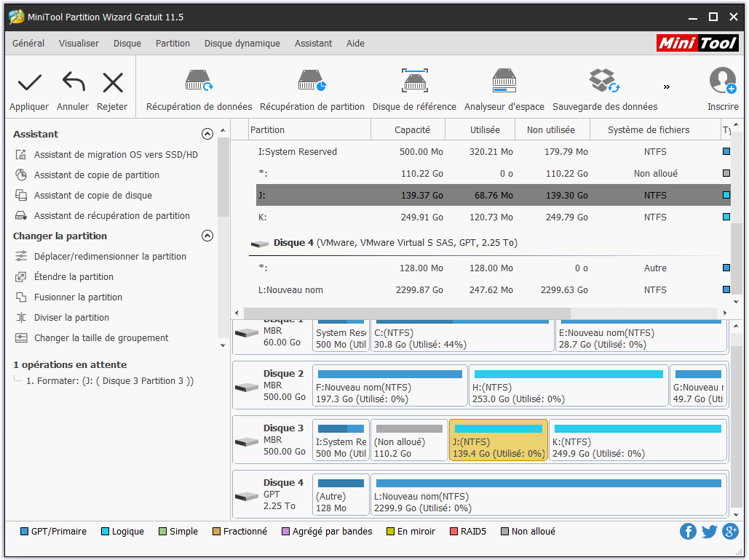Click right arrow of list horizontal scrollbar
The height and width of the screenshot is (560, 749).
point(725,313)
